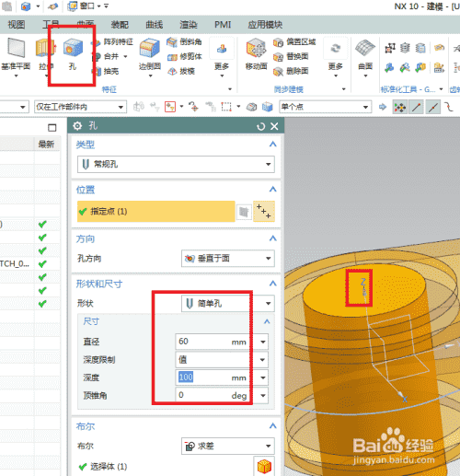Open the 单个点 selection dropdown

tap(325, 107)
